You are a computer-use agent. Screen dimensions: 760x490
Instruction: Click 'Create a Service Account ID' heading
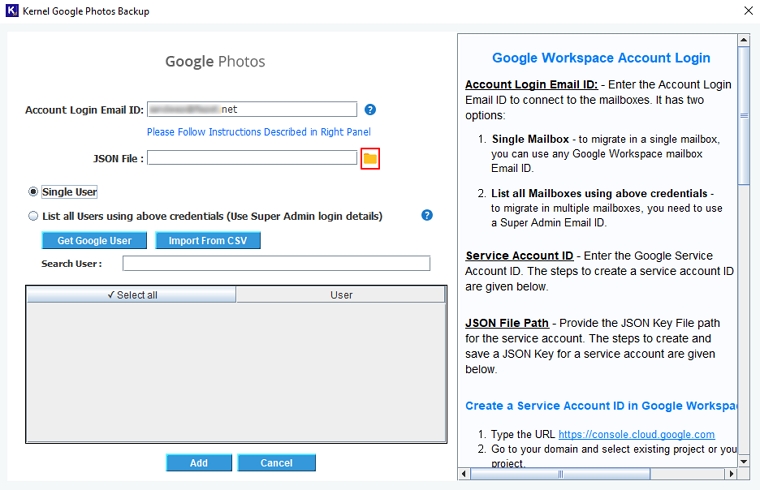tap(601, 406)
